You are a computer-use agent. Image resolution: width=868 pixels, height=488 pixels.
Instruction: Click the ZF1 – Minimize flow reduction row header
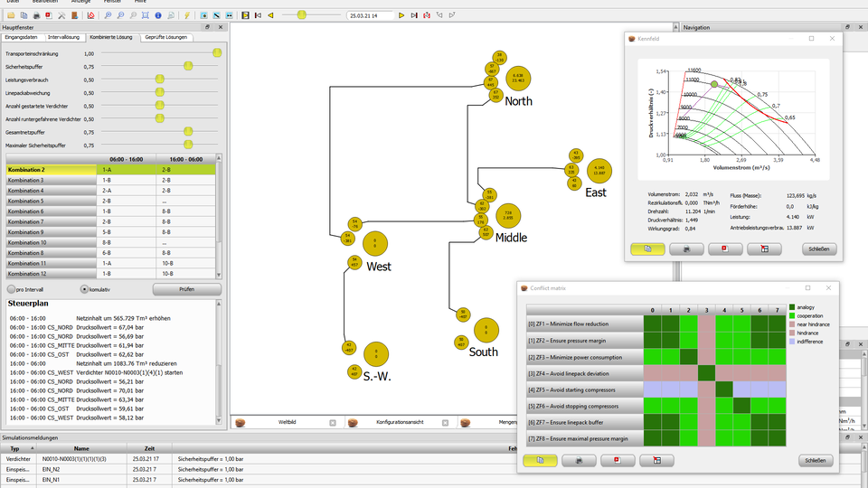[585, 324]
